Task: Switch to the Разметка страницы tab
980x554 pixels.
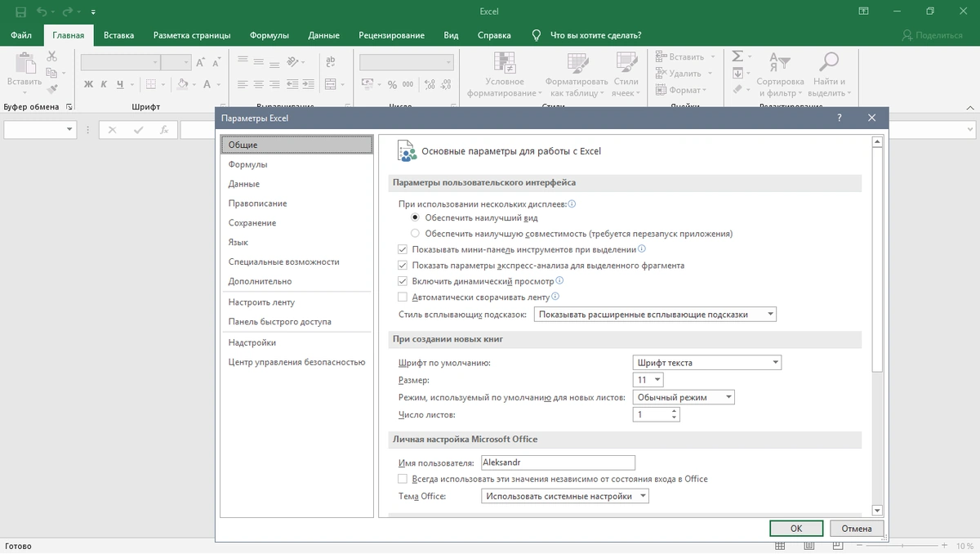Action: point(192,35)
